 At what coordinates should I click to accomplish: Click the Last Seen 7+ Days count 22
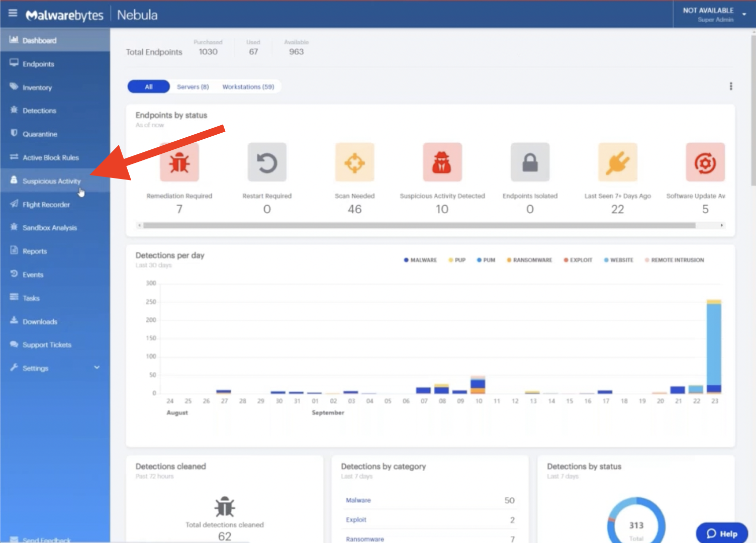tap(618, 209)
